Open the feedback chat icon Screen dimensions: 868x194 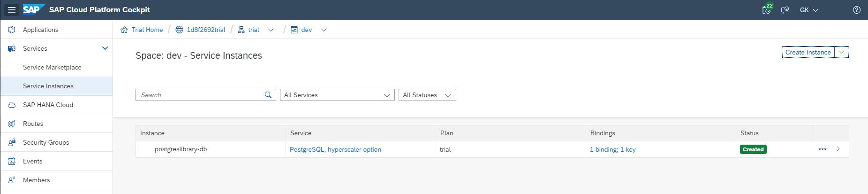(x=785, y=10)
